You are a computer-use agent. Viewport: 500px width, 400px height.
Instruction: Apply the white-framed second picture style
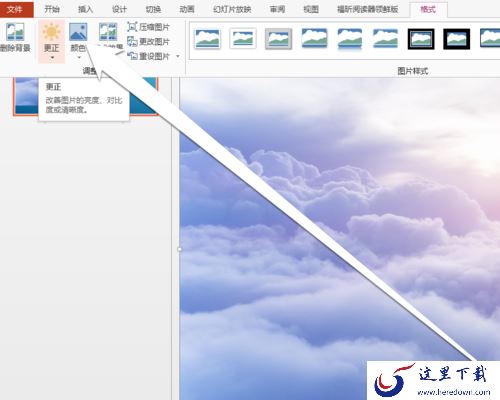click(x=243, y=39)
